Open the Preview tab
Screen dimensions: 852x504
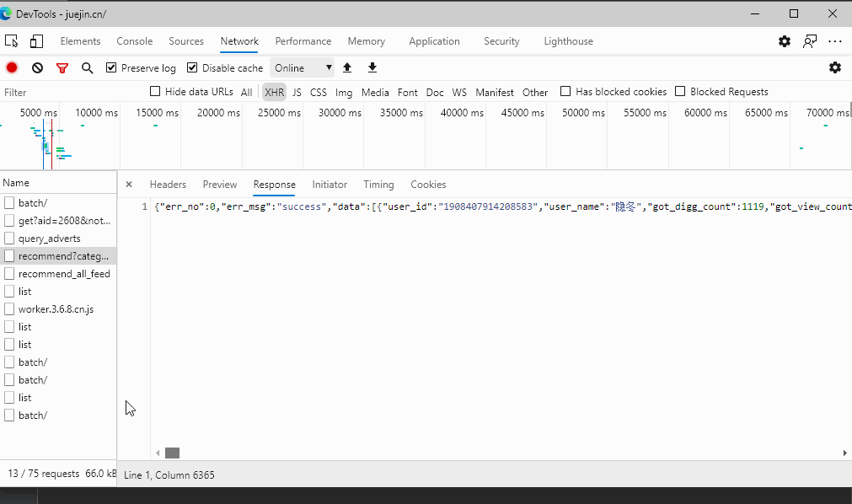pos(219,185)
